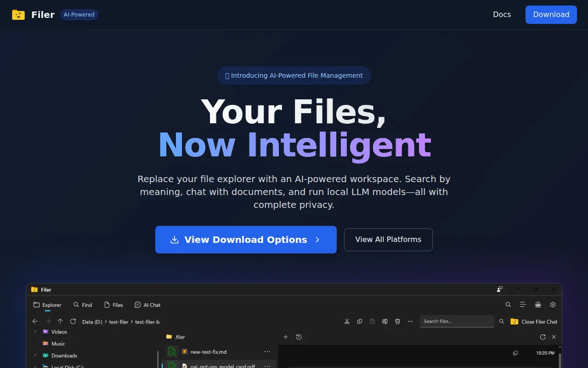Expand Local Disk (C:) in the tree
This screenshot has width=588, height=368.
click(35, 366)
